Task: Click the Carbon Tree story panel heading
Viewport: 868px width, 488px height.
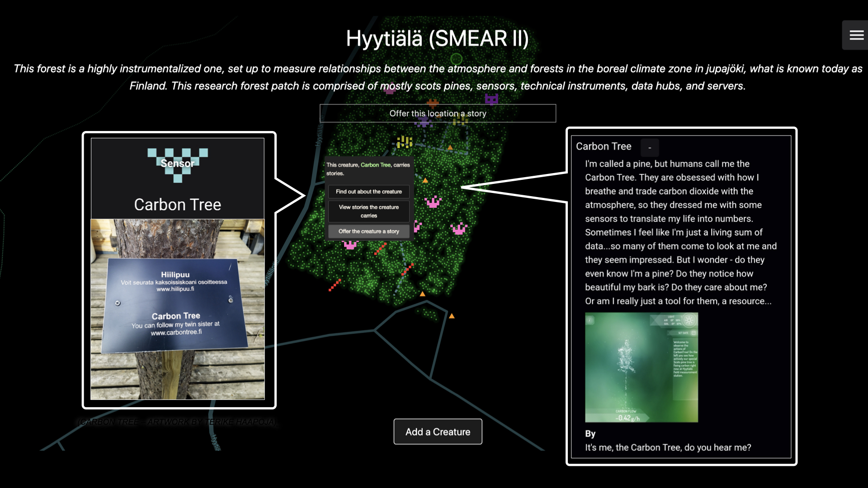Action: [604, 146]
